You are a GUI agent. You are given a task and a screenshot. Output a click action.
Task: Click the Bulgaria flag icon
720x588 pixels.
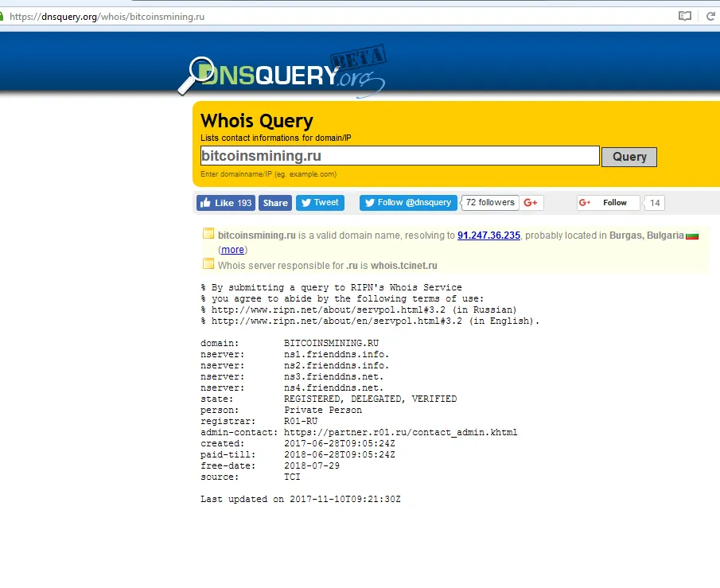[x=692, y=236]
